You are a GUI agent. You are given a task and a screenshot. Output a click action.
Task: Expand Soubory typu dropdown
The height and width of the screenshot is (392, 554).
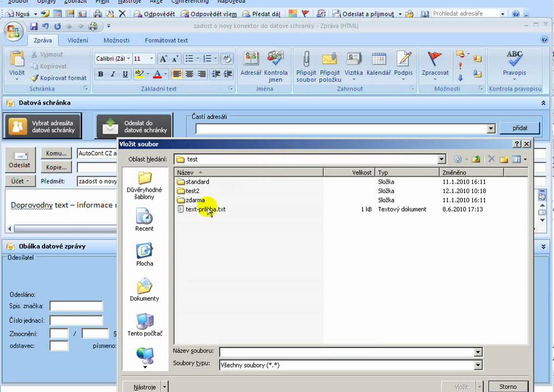point(478,365)
